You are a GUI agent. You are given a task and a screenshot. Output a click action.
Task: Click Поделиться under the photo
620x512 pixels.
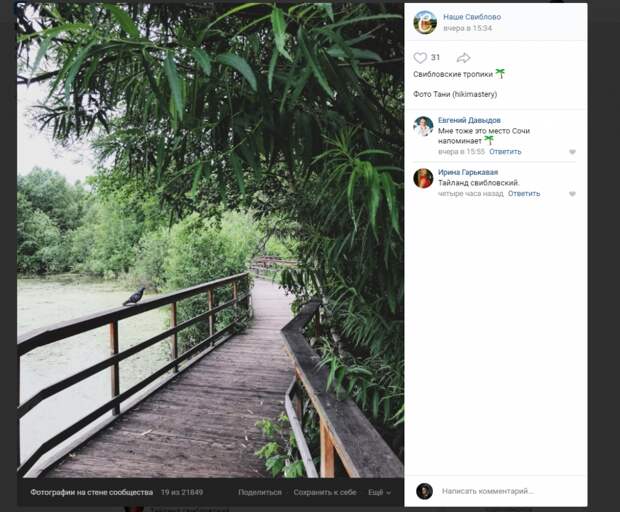260,492
